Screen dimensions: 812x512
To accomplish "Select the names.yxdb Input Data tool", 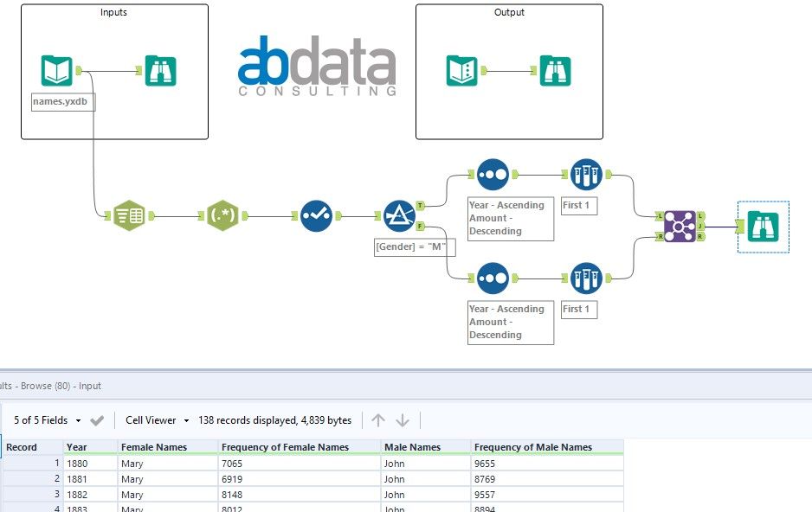I will pyautogui.click(x=56, y=70).
